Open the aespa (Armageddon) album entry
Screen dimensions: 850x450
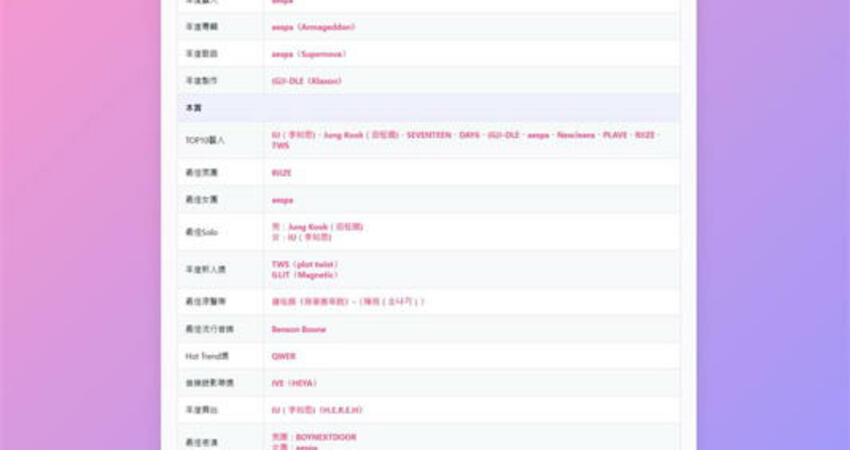coord(313,27)
